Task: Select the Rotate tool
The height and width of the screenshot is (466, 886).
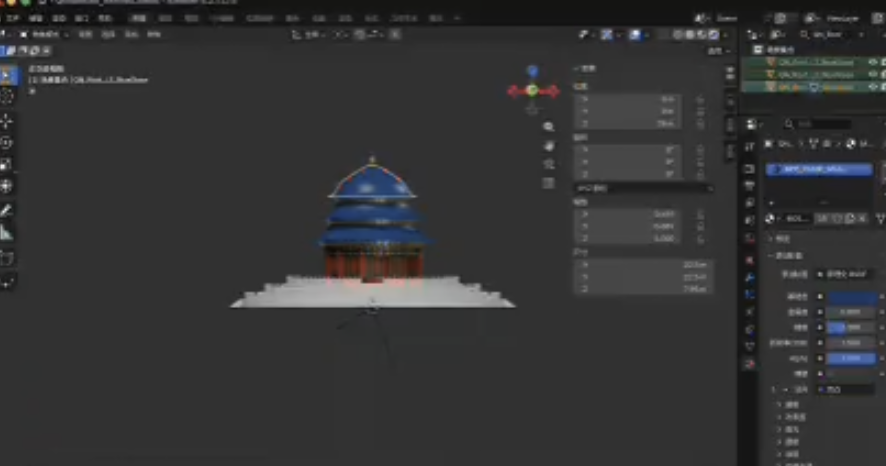Action: point(7,143)
